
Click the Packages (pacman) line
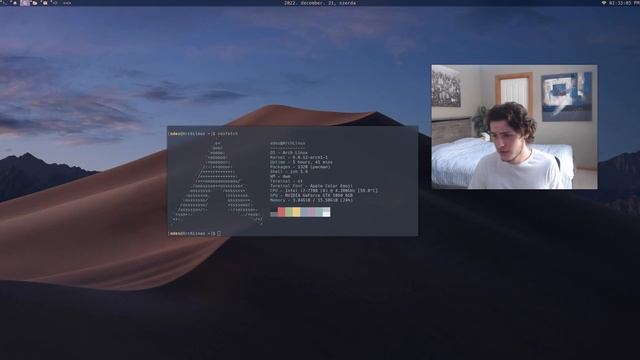[x=300, y=167]
